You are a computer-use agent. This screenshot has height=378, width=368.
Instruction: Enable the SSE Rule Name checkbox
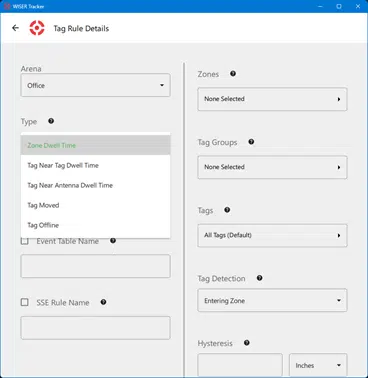click(25, 302)
